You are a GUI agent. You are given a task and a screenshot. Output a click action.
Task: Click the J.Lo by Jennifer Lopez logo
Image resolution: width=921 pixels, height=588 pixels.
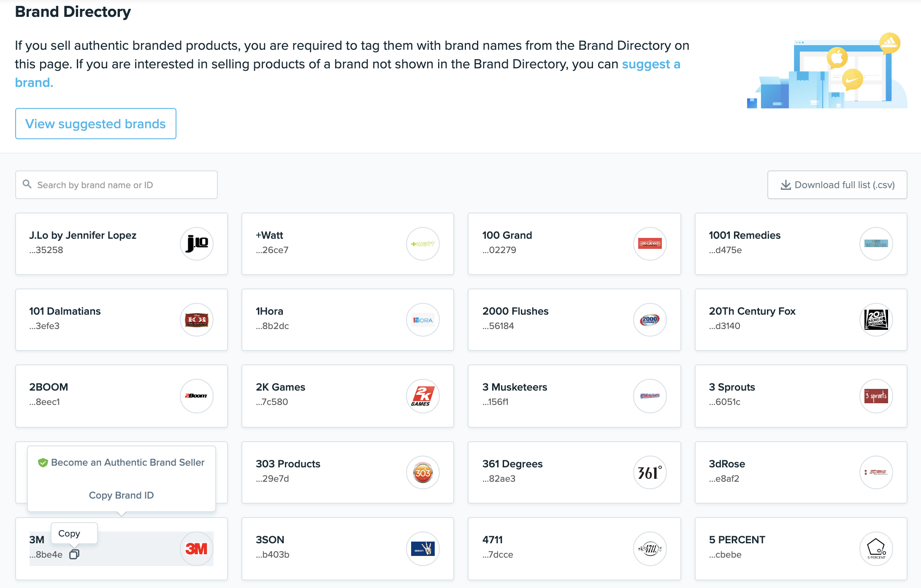197,244
